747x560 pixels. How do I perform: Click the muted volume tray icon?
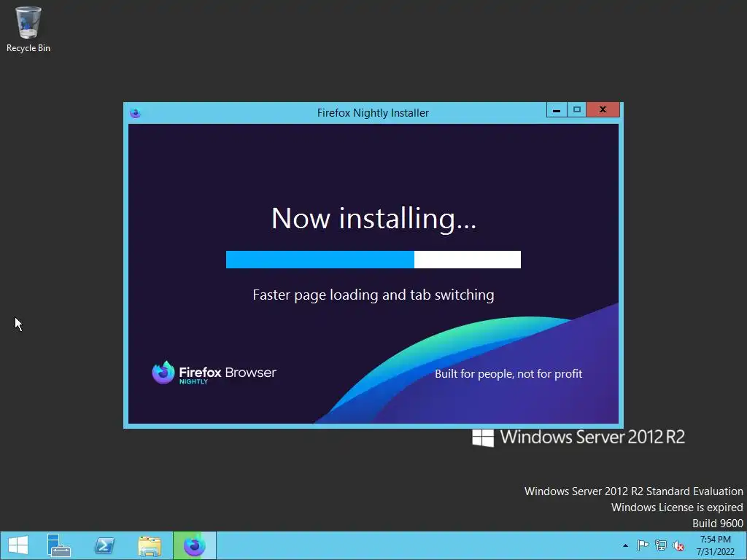point(678,545)
